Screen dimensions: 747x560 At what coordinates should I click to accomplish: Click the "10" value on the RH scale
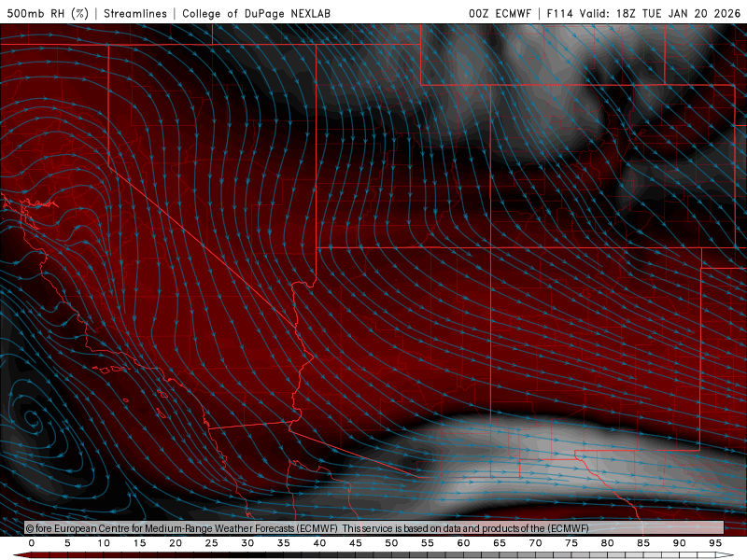coord(104,543)
